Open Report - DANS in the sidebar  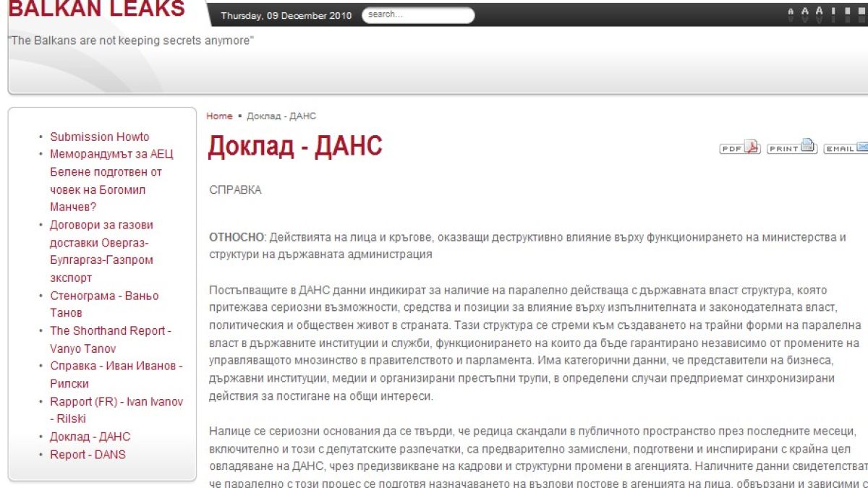(x=88, y=455)
